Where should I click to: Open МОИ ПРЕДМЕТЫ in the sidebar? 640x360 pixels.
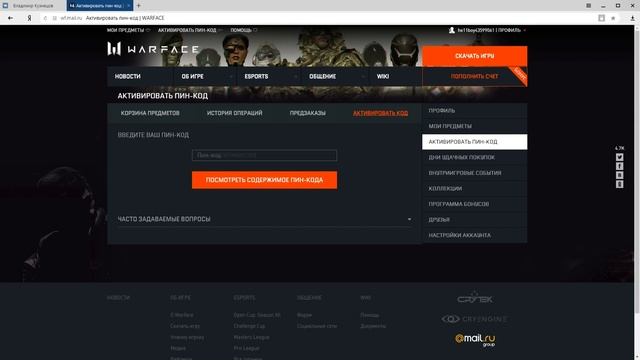475,126
